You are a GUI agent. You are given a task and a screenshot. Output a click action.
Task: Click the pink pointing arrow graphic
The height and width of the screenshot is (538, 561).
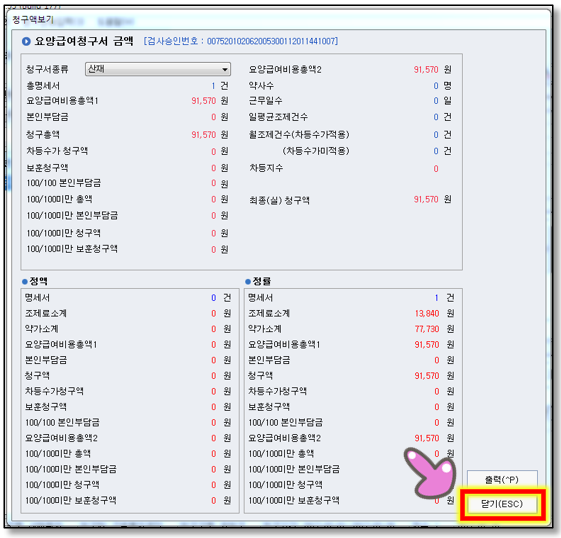(431, 472)
